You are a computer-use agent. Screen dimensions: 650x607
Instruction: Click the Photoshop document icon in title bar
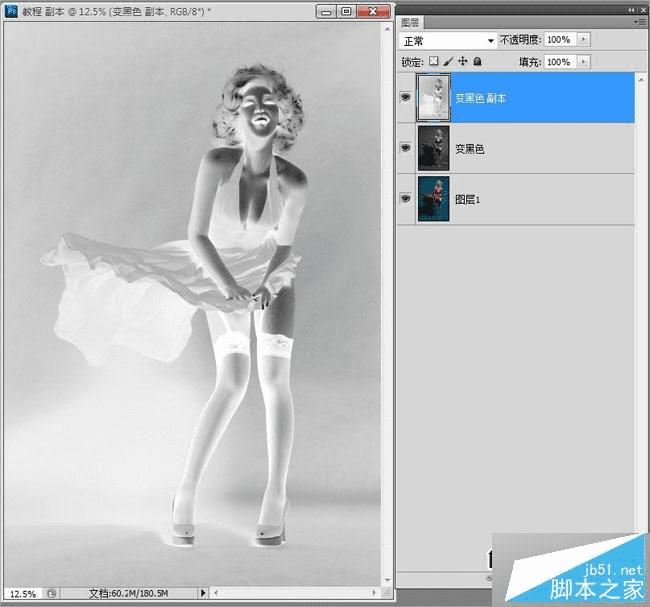(x=11, y=11)
